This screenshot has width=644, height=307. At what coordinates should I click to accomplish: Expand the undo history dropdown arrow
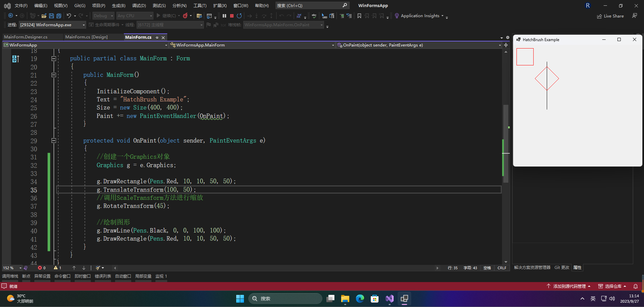pyautogui.click(x=75, y=16)
